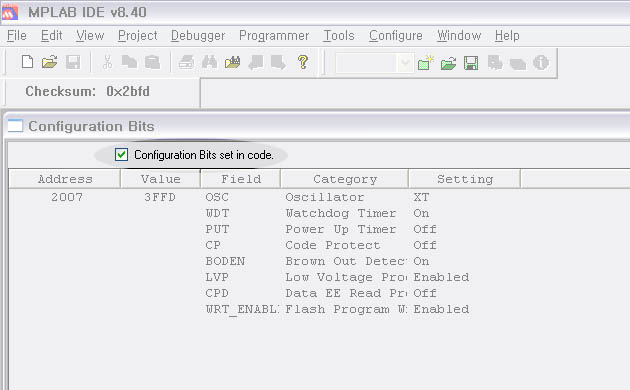The image size is (630, 390).
Task: Open the Configure menu
Action: (396, 36)
